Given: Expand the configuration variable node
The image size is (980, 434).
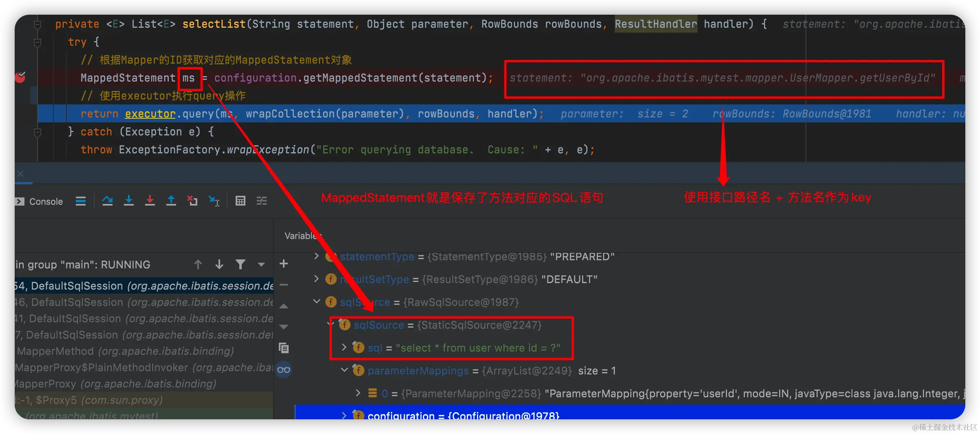Looking at the screenshot, I should tap(344, 415).
